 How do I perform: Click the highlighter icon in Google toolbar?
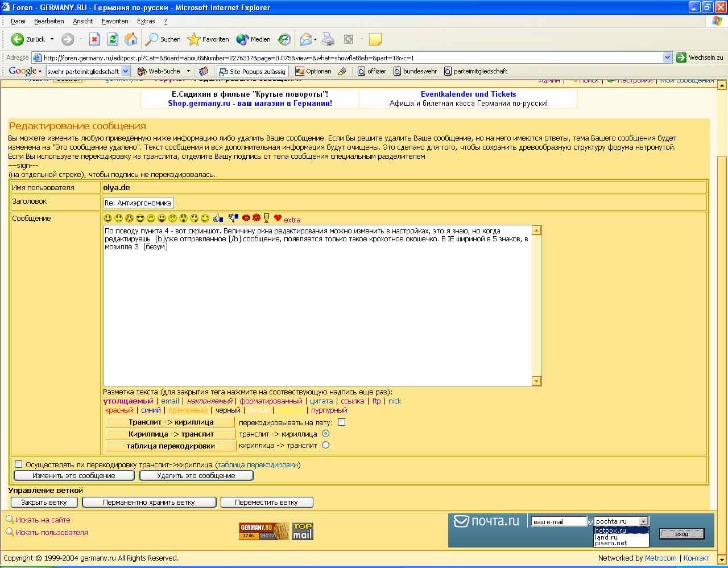342,71
